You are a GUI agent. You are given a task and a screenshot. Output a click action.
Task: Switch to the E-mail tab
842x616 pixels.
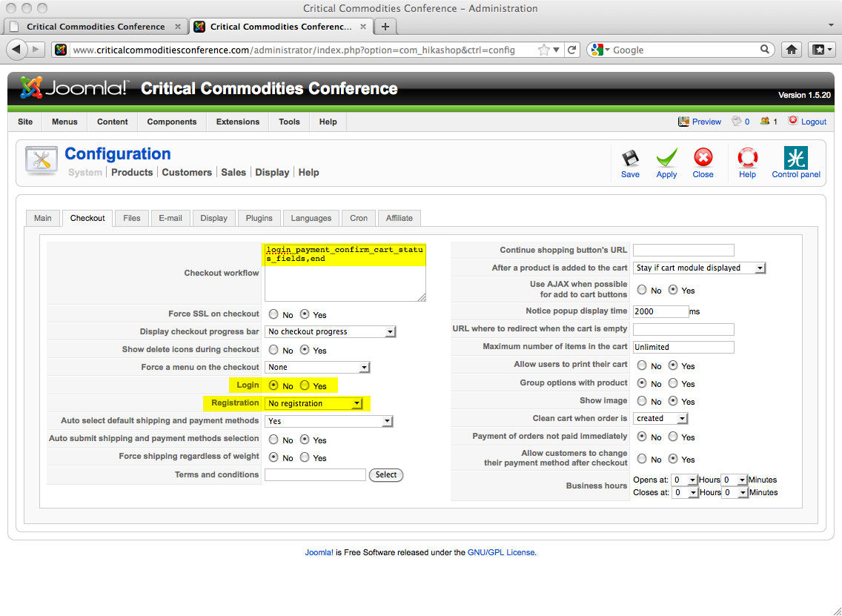(x=170, y=218)
